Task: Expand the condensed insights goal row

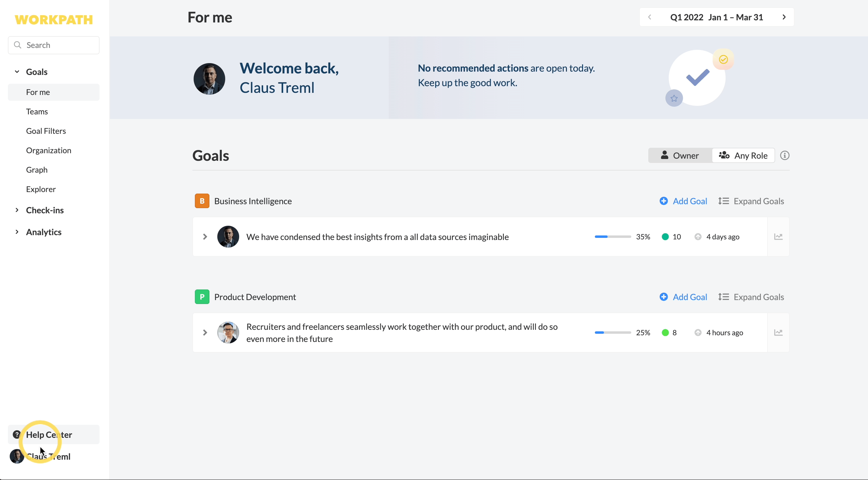Action: 205,237
